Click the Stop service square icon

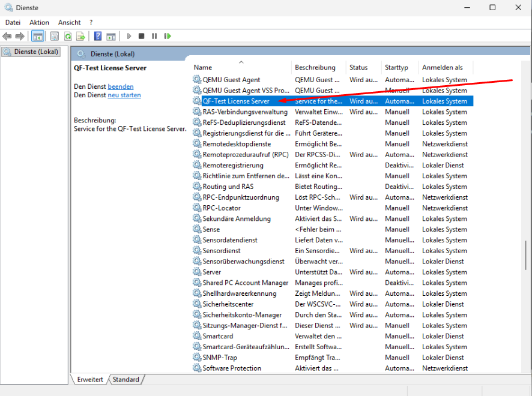click(142, 36)
